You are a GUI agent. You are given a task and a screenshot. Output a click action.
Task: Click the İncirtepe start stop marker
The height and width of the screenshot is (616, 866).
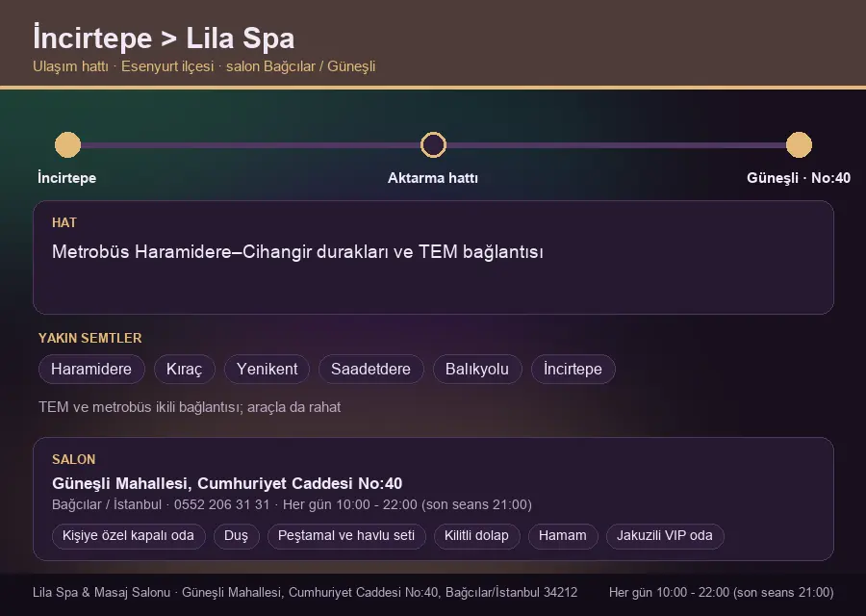pos(67,144)
